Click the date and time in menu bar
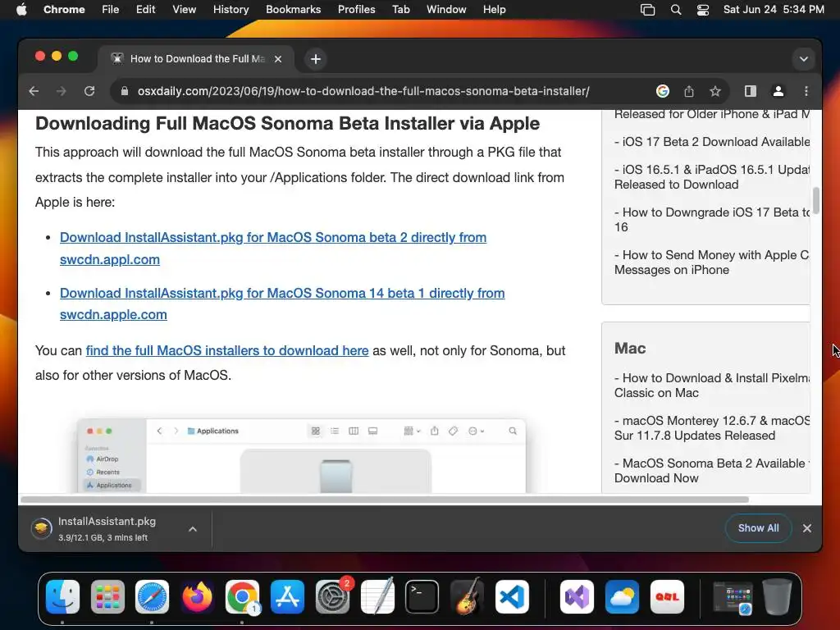The height and width of the screenshot is (630, 840). (774, 9)
